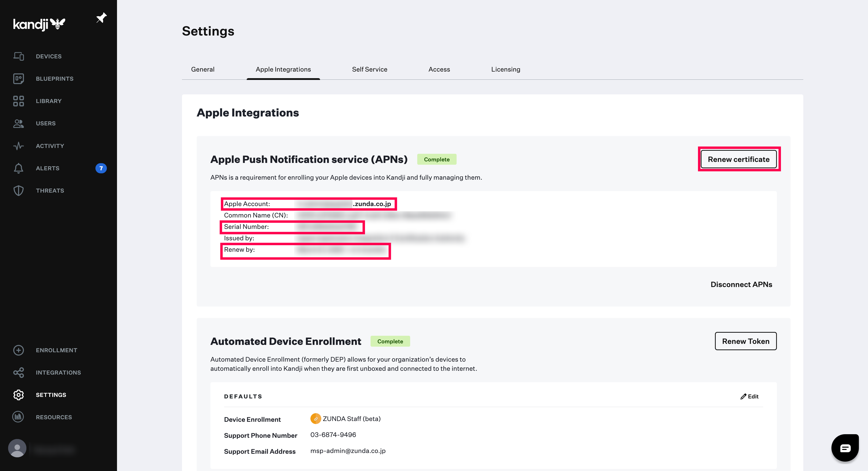Click the Apple Push Notification service heading
Screen dimensions: 868x471
point(309,159)
